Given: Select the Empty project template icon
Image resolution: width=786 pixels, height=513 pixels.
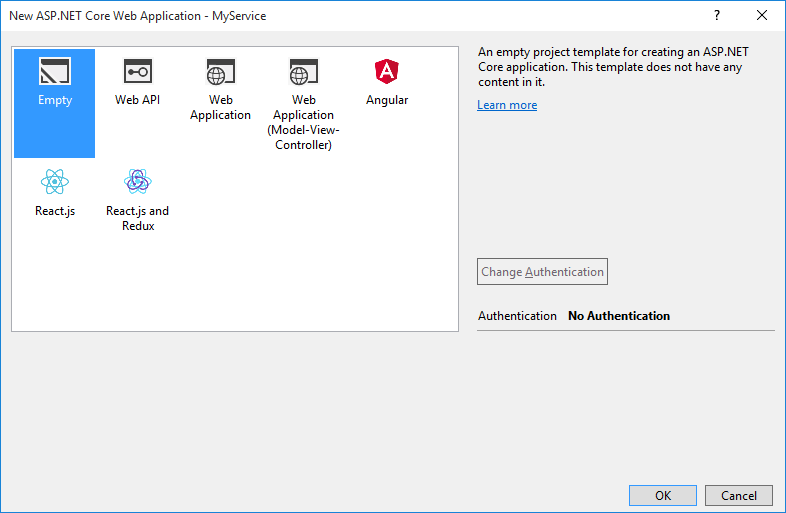Looking at the screenshot, I should (x=55, y=71).
